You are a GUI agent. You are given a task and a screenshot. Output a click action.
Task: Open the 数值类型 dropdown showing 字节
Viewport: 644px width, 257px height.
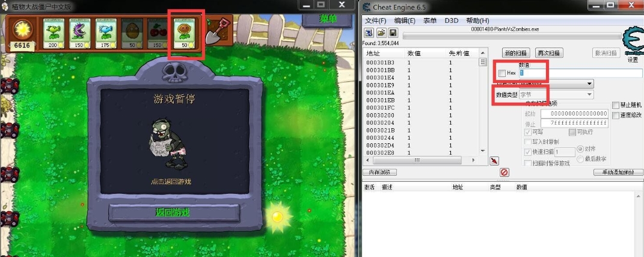pos(557,94)
